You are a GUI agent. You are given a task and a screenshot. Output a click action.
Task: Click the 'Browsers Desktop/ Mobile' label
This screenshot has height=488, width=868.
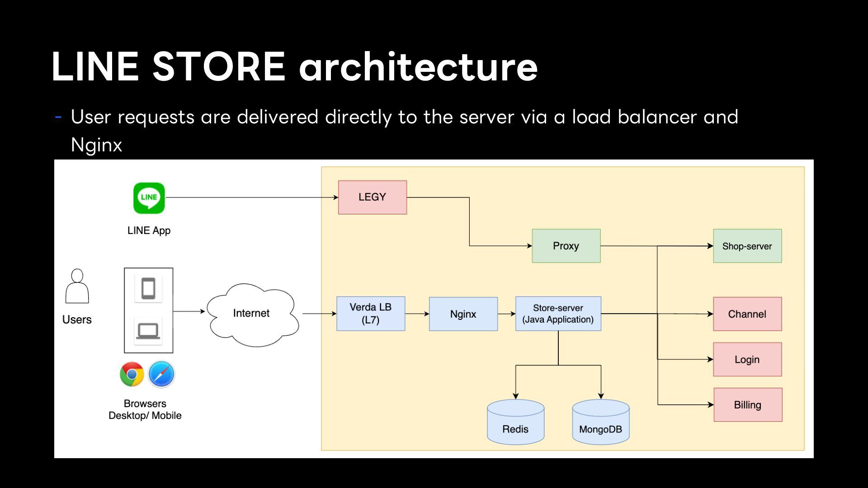[145, 409]
